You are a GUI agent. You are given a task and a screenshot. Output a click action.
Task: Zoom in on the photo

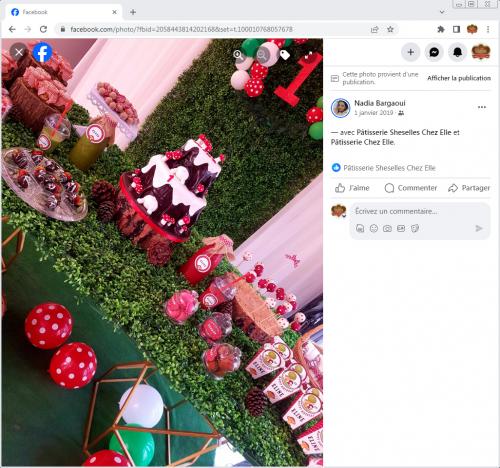tap(238, 54)
